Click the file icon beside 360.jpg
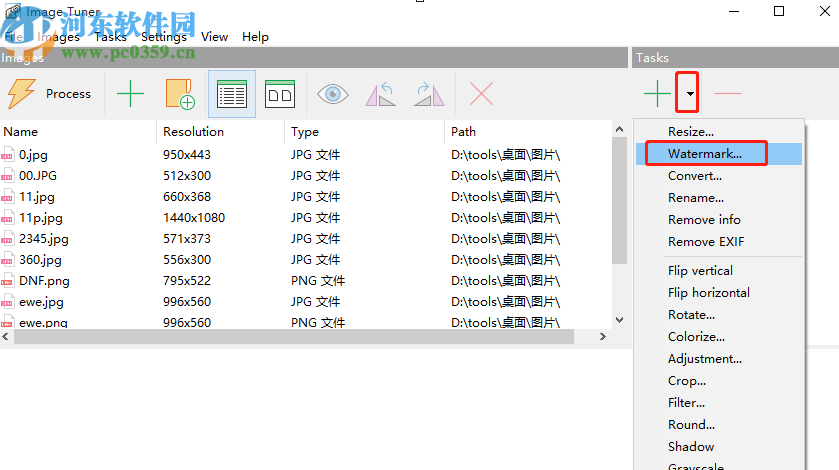 7,260
